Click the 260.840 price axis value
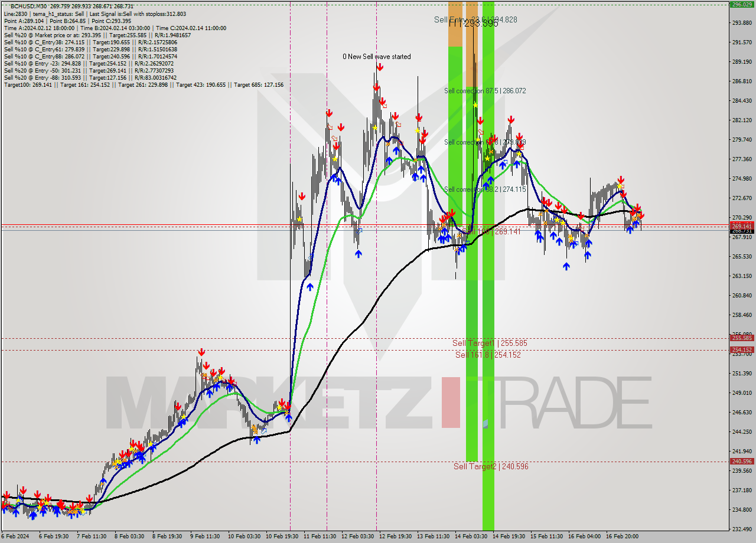Viewport: 756px width, 543px height. (x=742, y=296)
